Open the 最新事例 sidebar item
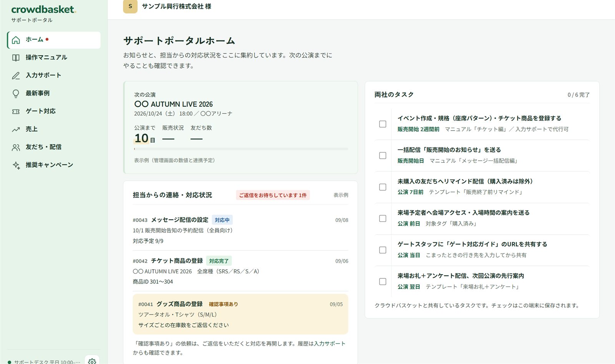 [54, 93]
